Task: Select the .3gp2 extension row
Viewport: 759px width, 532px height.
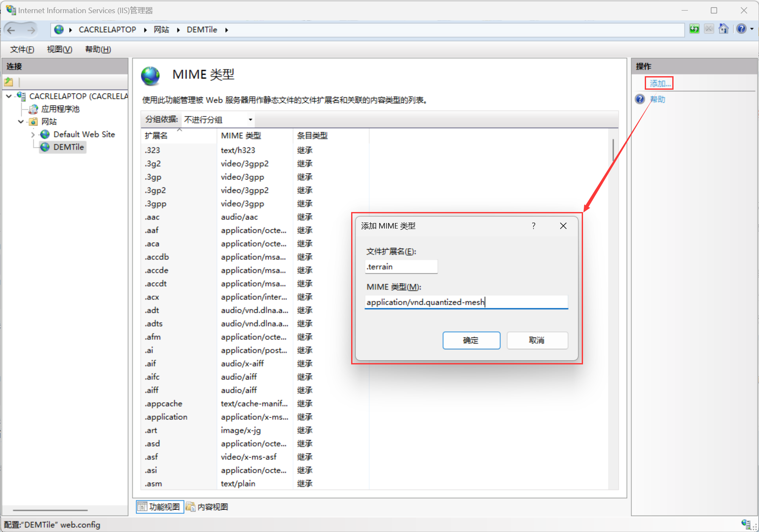Action: click(255, 190)
